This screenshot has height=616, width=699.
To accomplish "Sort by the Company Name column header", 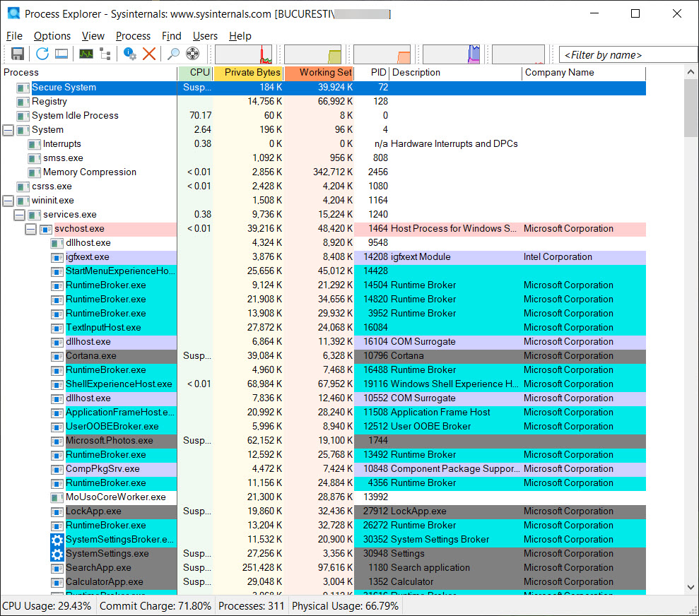I will click(584, 73).
